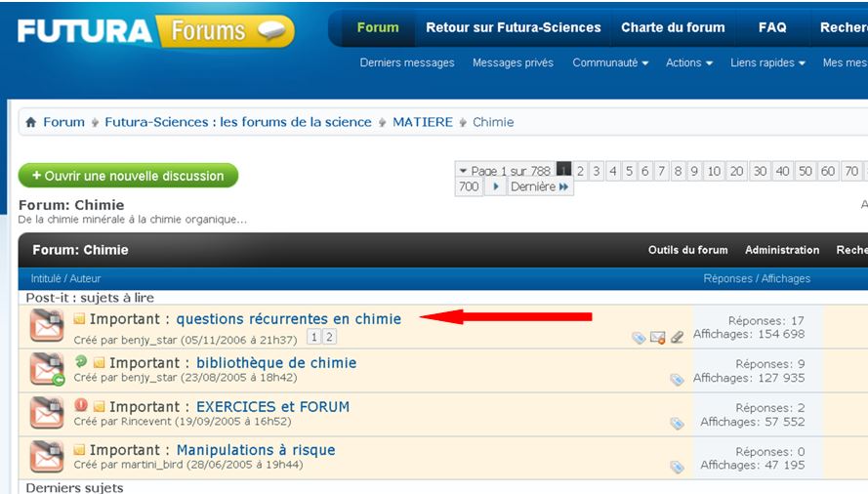The width and height of the screenshot is (868, 494).
Task: Click 'Affichages: 57 552' text
Action: point(753,422)
